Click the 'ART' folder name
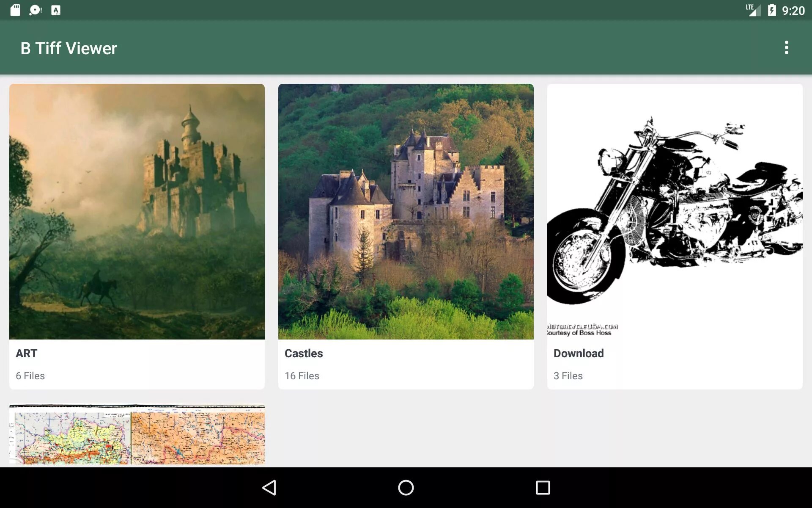Image resolution: width=812 pixels, height=508 pixels. [27, 353]
